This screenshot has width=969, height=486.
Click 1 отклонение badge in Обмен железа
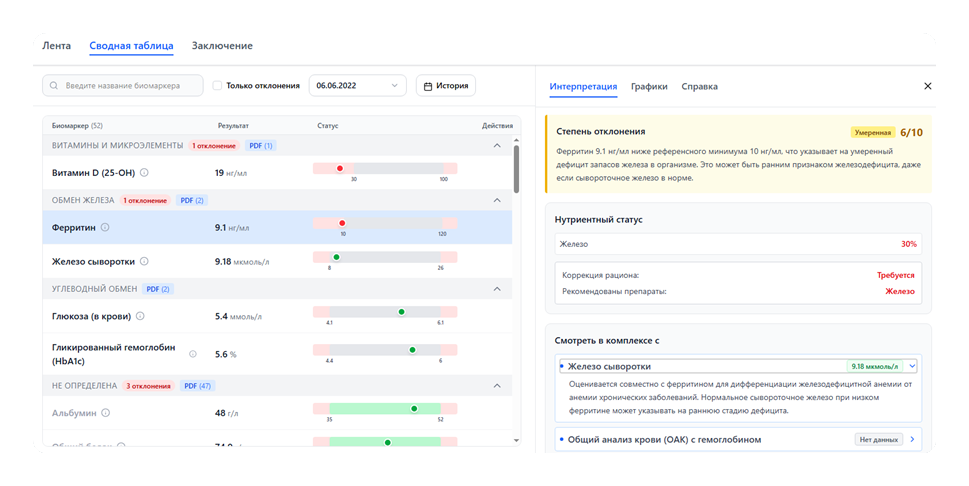point(145,200)
